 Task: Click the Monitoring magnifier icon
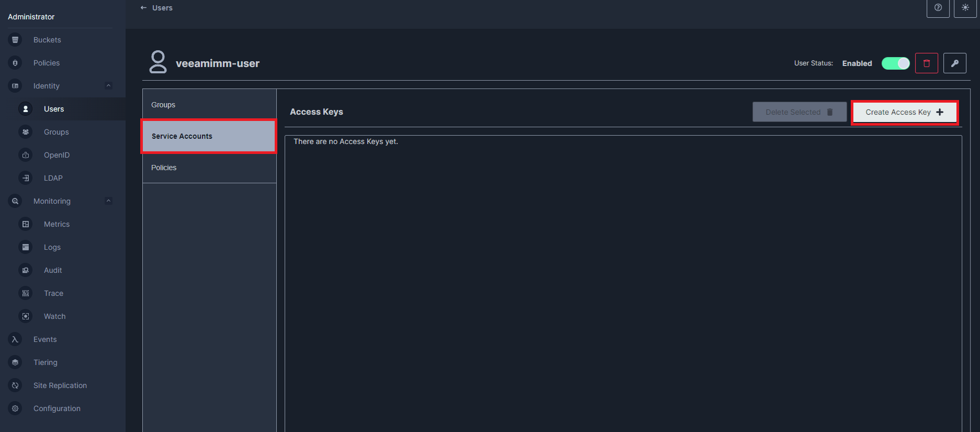tap(15, 201)
